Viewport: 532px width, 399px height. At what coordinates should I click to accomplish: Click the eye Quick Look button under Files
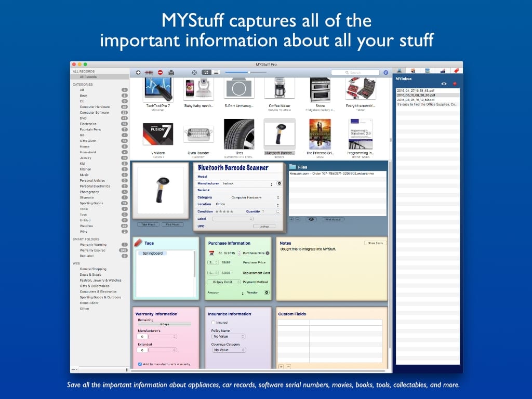[x=311, y=220]
